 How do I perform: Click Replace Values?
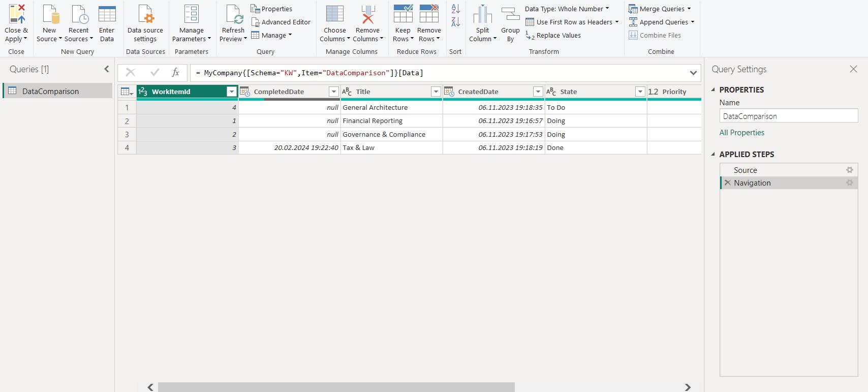(x=553, y=35)
